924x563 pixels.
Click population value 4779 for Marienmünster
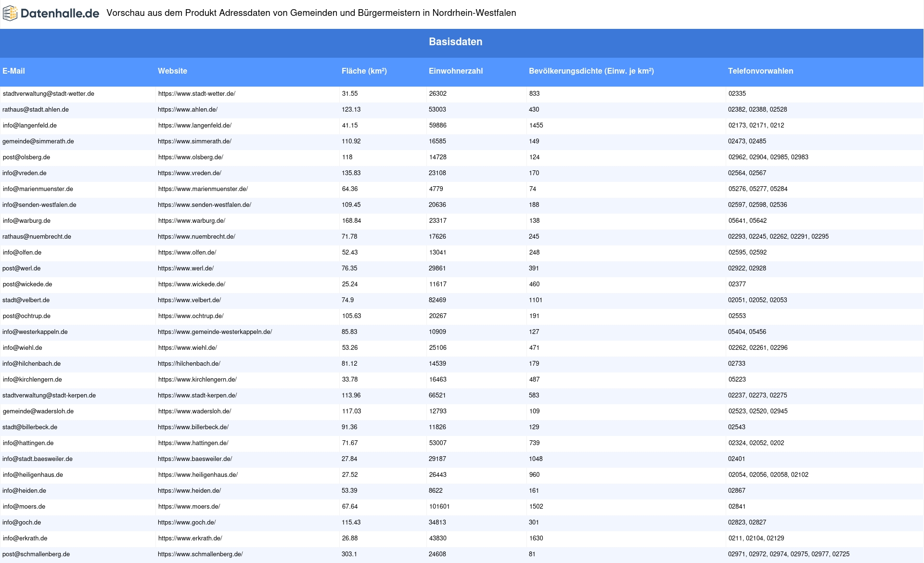coord(436,189)
